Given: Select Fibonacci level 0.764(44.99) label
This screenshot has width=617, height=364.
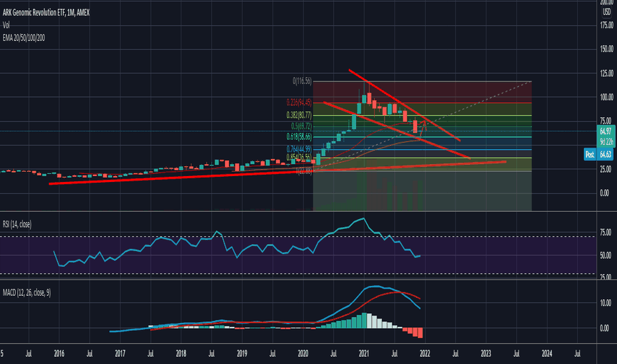Looking at the screenshot, I should pyautogui.click(x=299, y=150).
